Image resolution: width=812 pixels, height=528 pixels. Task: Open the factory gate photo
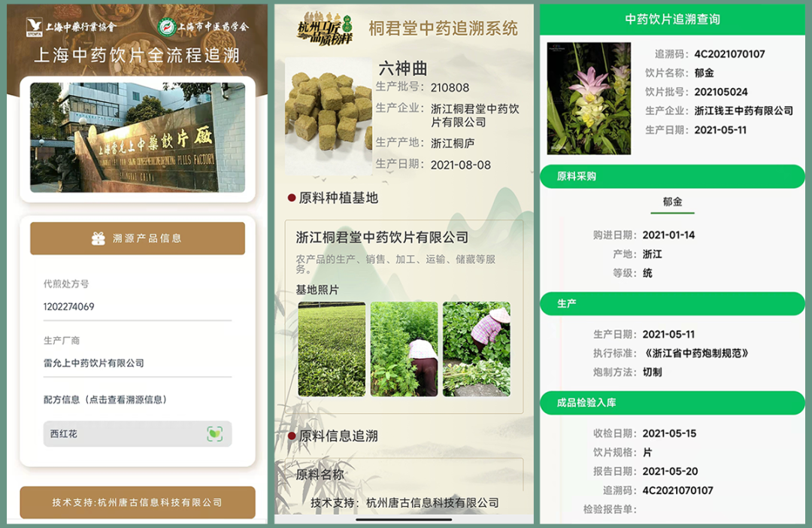click(x=138, y=138)
